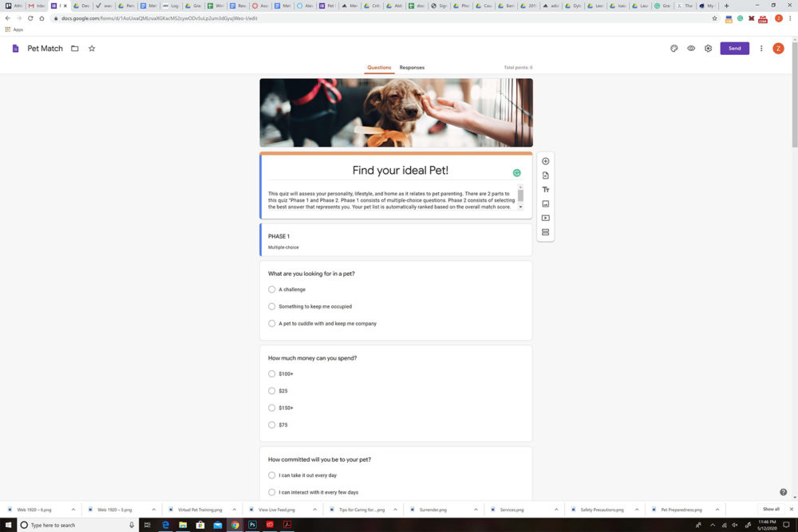Open the Google account avatar in Forms
The height and width of the screenshot is (532, 798).
pyautogui.click(x=778, y=49)
